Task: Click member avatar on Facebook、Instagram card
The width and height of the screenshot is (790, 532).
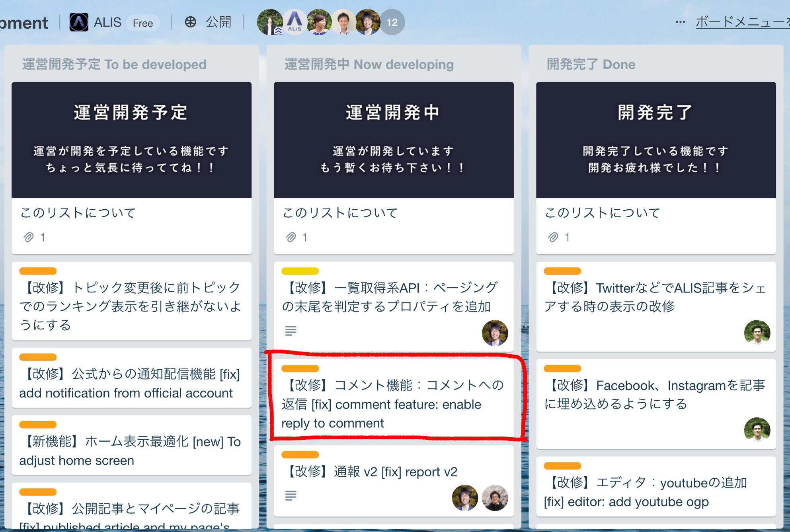Action: pos(757,430)
